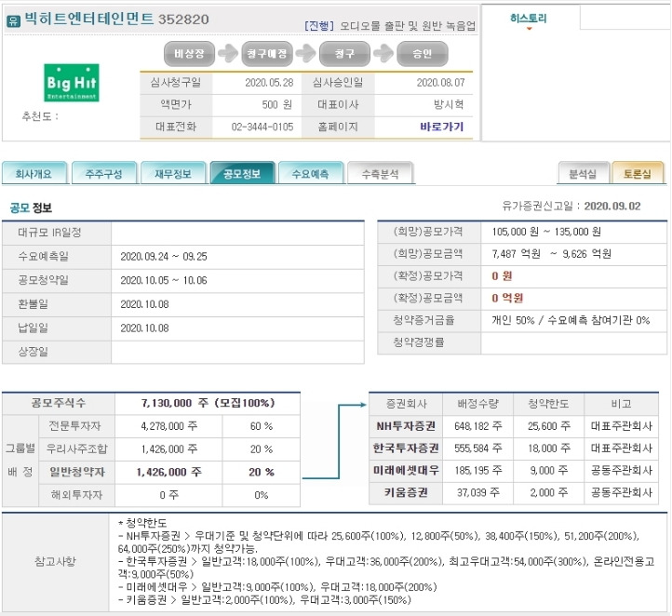The height and width of the screenshot is (616, 672).
Task: Click confirmed amount 0 억원
Action: tap(507, 298)
